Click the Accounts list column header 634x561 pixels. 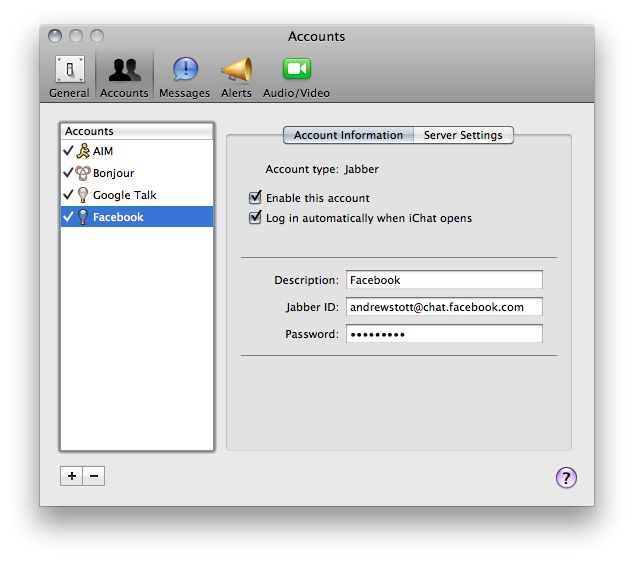pyautogui.click(x=137, y=131)
